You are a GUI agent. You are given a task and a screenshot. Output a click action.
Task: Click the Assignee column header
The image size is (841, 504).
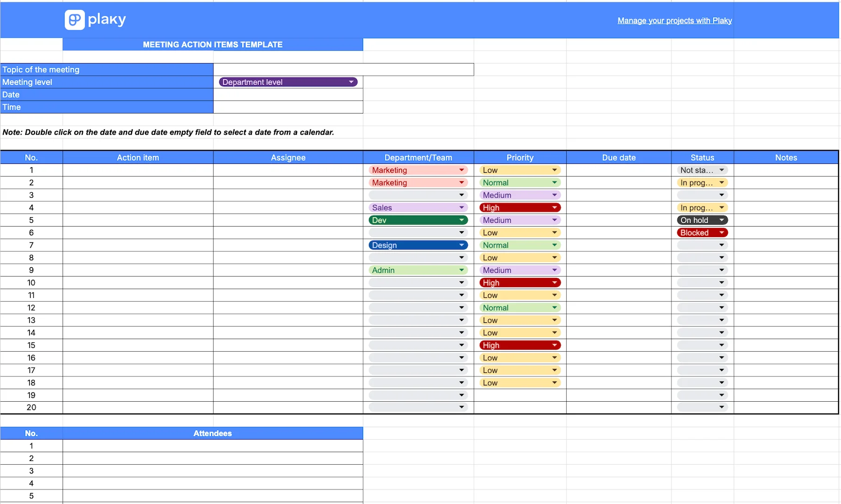pos(288,157)
